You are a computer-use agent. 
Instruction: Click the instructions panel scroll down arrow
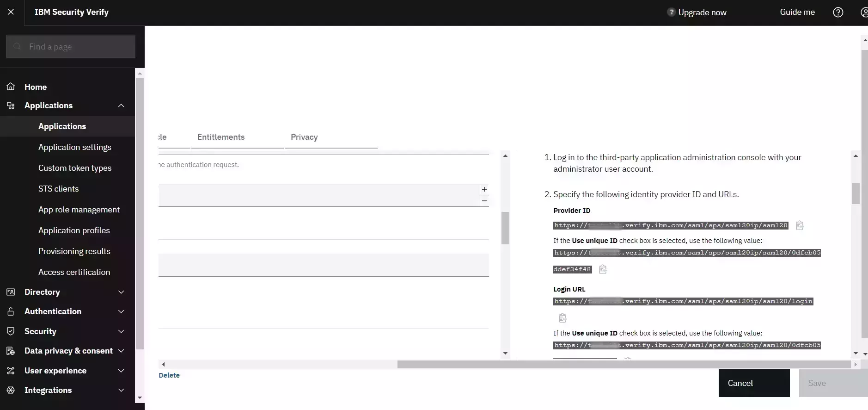[856, 354]
